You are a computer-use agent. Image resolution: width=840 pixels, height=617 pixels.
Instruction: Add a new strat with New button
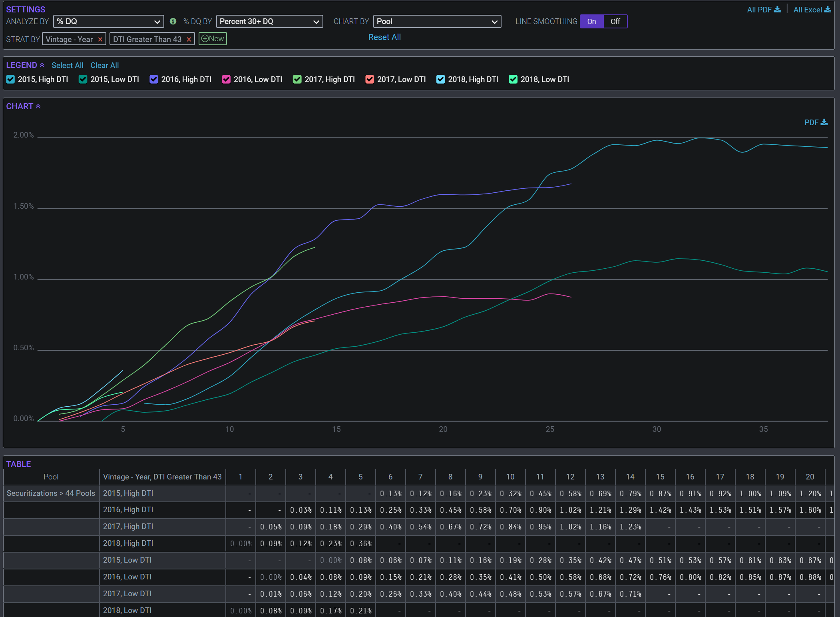coord(213,39)
